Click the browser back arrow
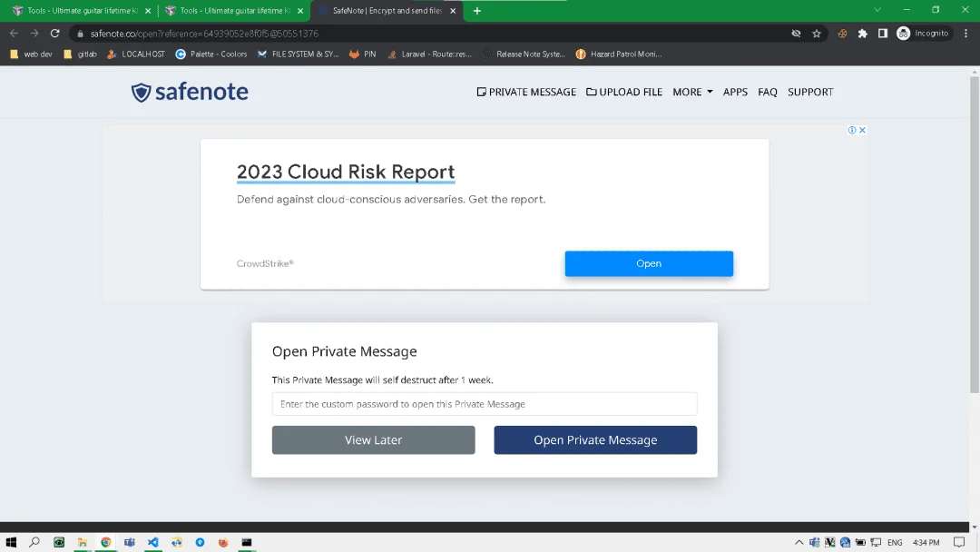Viewport: 980px width, 552px height. click(14, 33)
